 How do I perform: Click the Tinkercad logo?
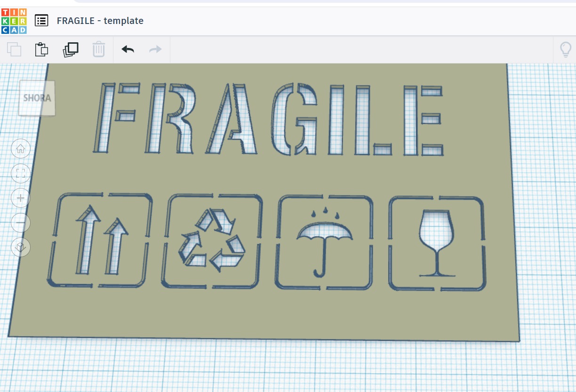pyautogui.click(x=14, y=21)
